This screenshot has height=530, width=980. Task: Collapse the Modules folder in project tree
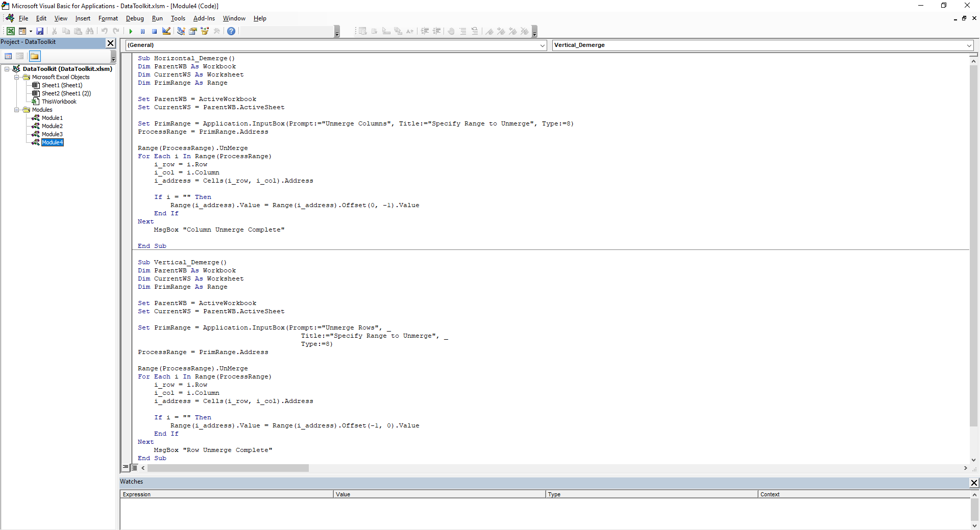(x=17, y=110)
